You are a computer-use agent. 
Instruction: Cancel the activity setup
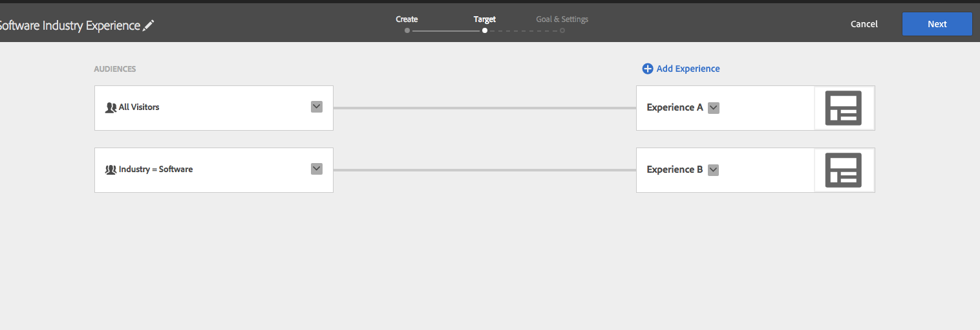pos(864,24)
